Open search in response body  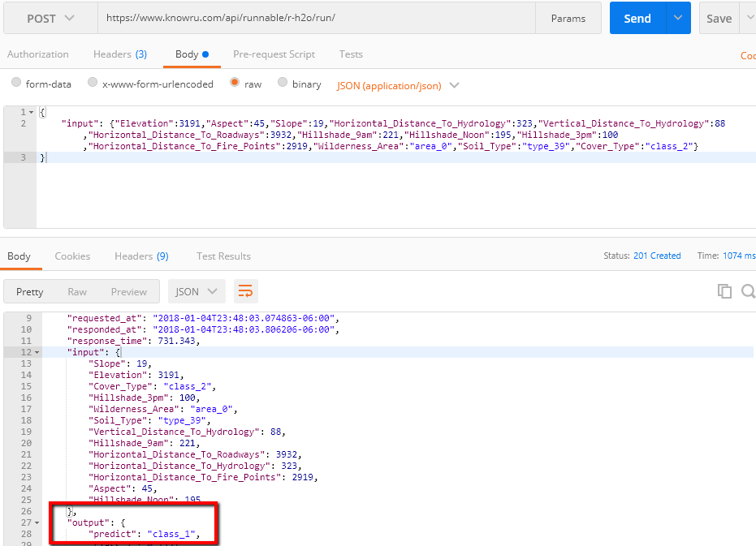click(x=749, y=291)
